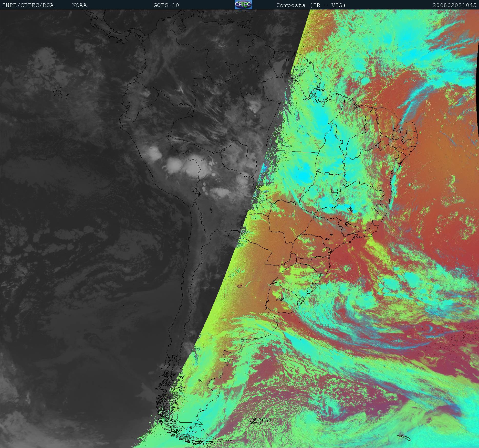Click the GOES-10 satellite label
Viewport: 479px width, 448px height.
(x=166, y=5)
